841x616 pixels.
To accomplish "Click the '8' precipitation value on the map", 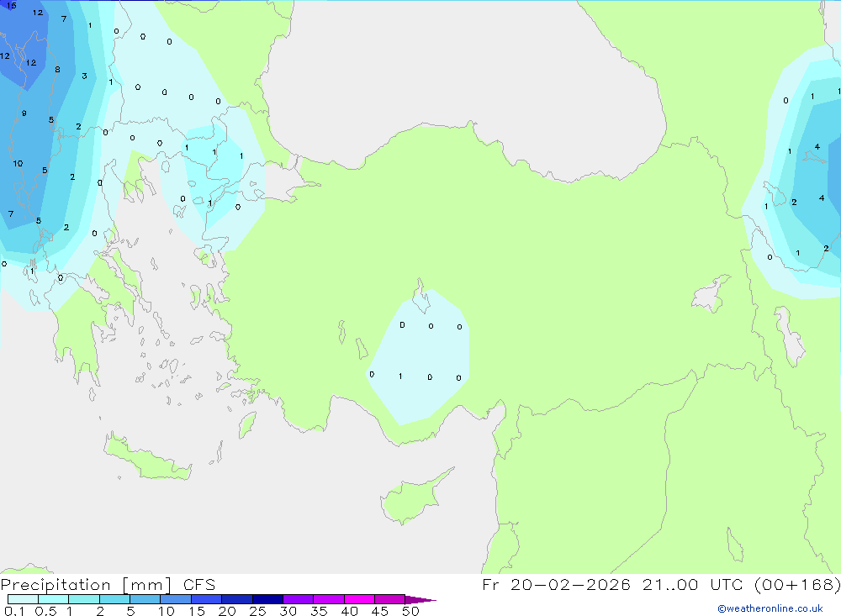I will pyautogui.click(x=57, y=70).
